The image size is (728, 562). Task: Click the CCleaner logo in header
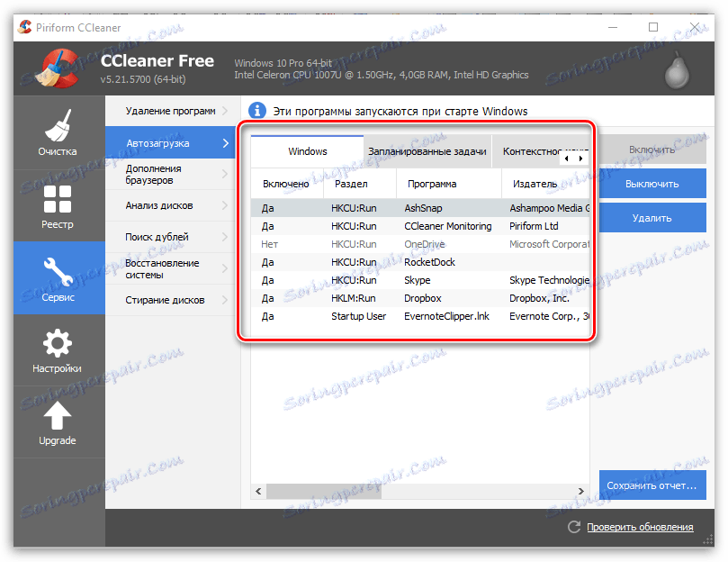(x=59, y=68)
